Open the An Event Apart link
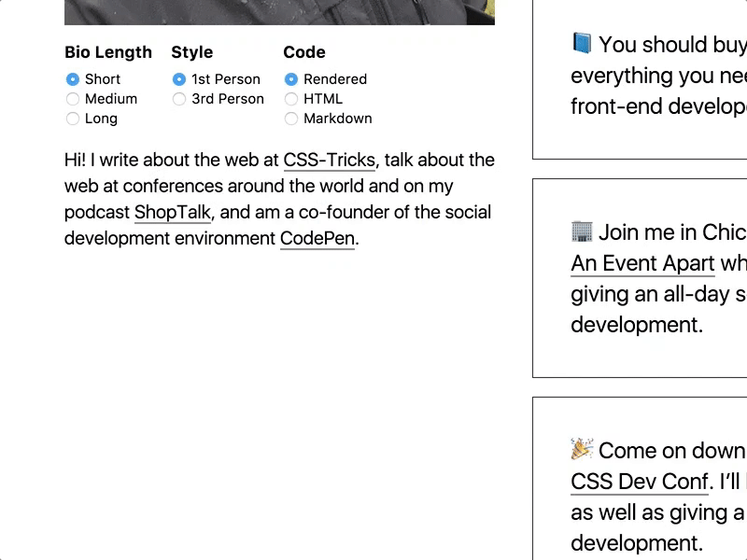747x560 pixels. (x=642, y=263)
